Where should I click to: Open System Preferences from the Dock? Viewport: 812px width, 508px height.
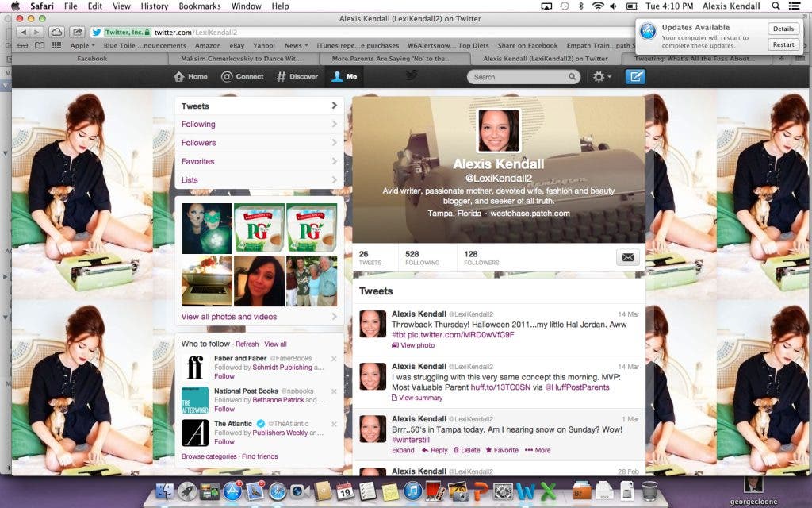click(x=502, y=491)
